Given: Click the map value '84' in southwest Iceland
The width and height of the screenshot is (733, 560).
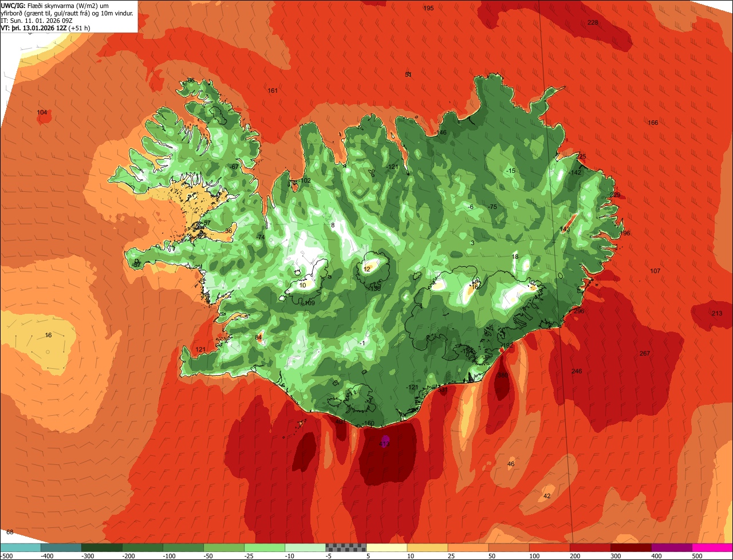Looking at the screenshot, I should (x=259, y=337).
